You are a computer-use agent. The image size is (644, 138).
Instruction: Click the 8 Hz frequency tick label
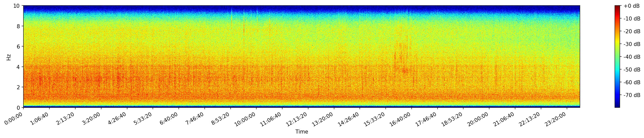click(x=19, y=26)
